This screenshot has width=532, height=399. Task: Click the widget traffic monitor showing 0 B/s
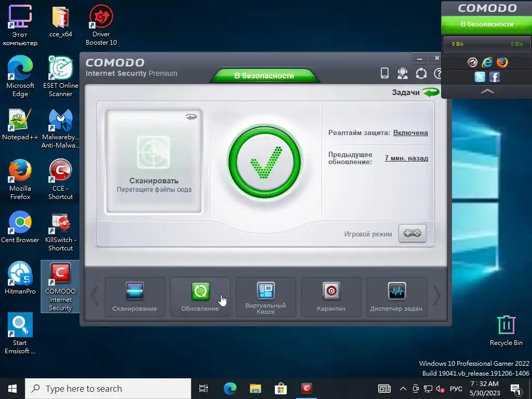tap(486, 44)
